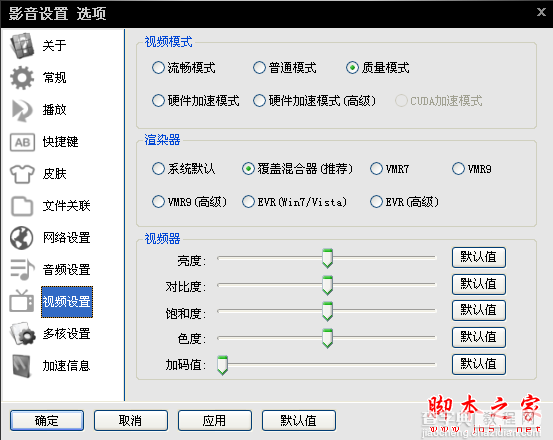Click the globe icon for 网络设置
Viewport: 553px width, 440px height.
22,238
